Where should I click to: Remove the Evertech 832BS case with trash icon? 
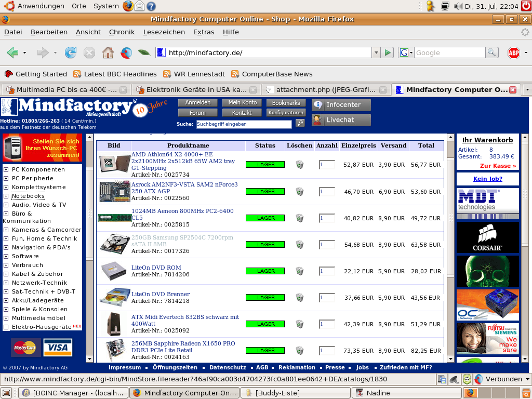click(x=300, y=324)
